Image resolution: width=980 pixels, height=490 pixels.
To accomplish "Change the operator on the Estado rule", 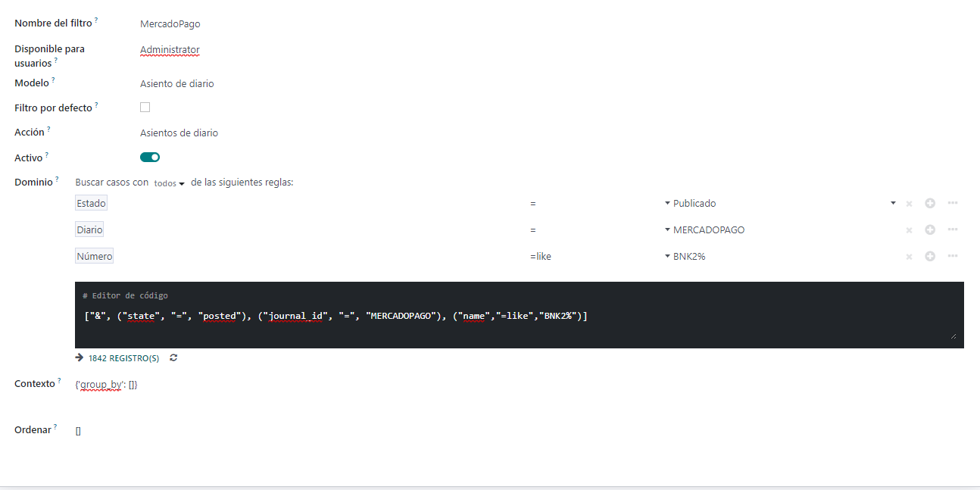I will [533, 204].
